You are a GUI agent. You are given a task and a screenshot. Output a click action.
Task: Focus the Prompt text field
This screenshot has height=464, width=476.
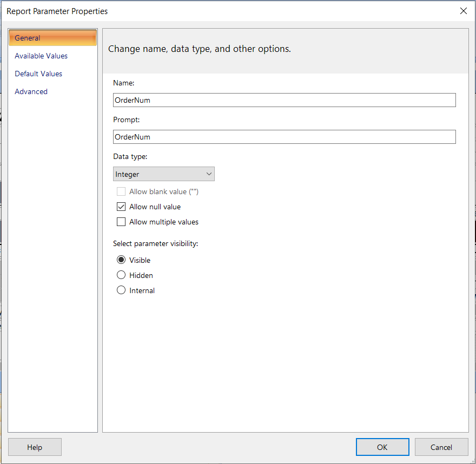[x=284, y=137]
